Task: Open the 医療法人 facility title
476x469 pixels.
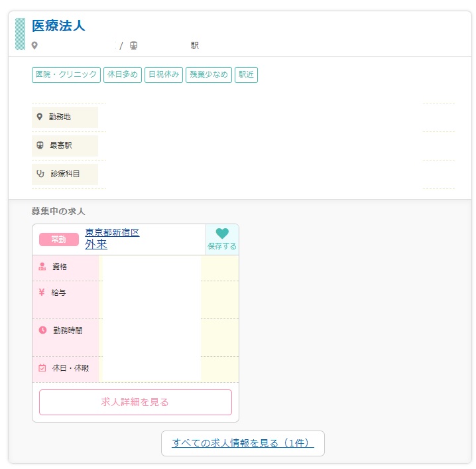Action: [58, 27]
